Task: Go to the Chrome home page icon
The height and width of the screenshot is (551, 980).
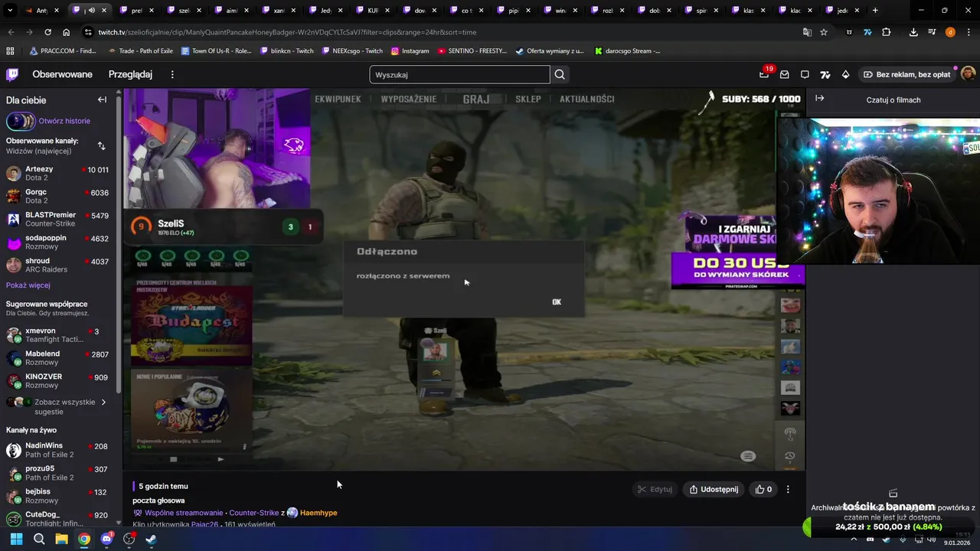Action: 67,32
